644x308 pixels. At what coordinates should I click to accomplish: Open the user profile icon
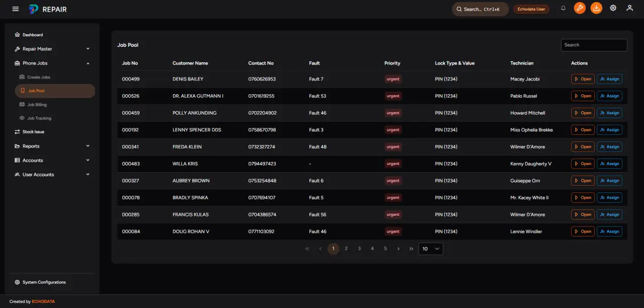[x=629, y=8]
